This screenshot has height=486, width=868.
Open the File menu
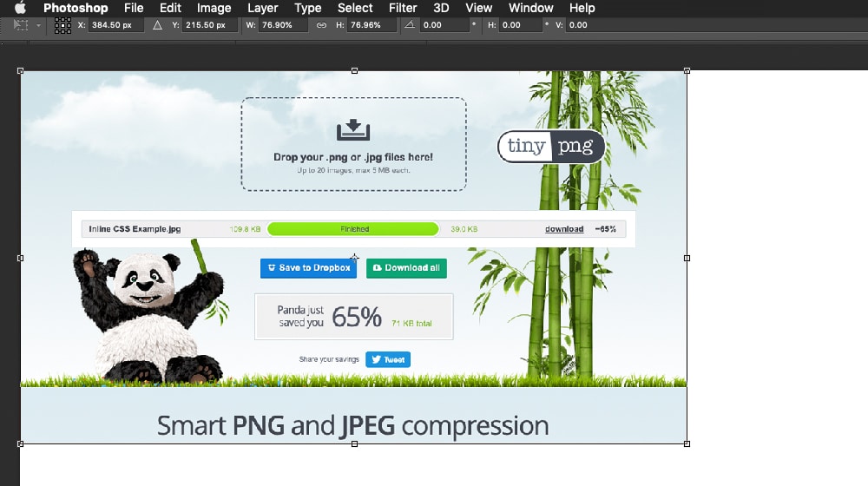click(134, 8)
